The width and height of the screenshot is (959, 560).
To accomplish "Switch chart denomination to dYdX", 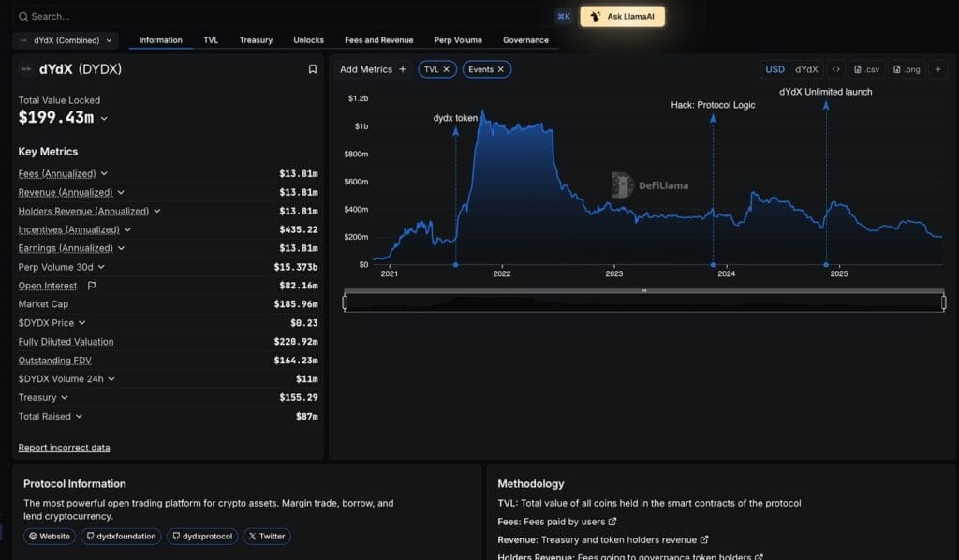I will click(x=806, y=69).
